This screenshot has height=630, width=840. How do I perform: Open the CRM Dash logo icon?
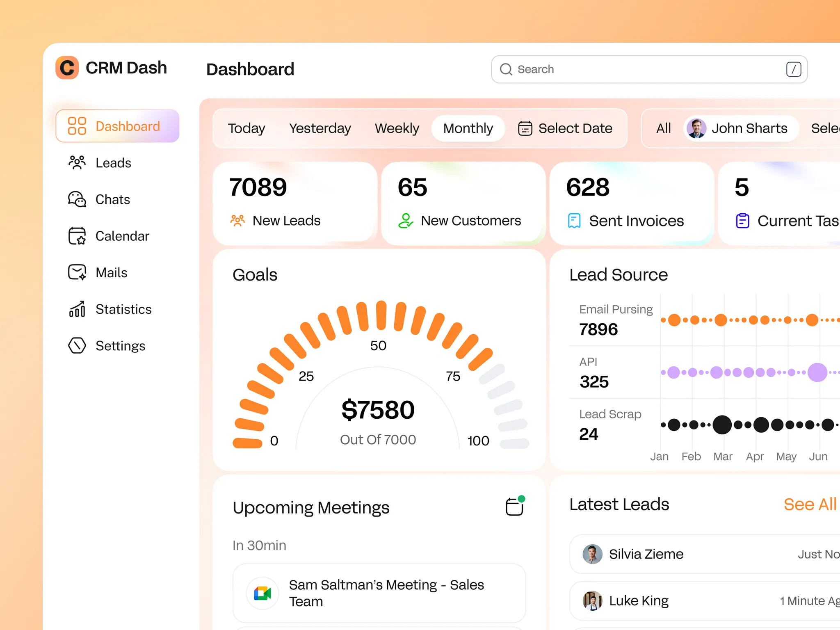click(x=66, y=68)
